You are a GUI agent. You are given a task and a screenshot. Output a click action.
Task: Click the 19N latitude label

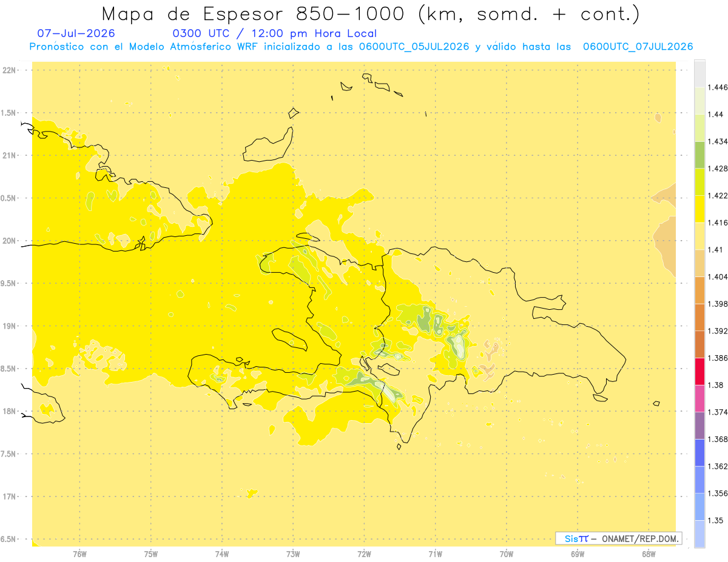(9, 326)
